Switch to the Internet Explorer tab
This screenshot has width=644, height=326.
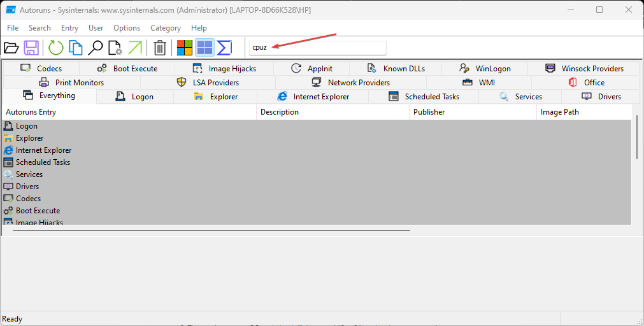[x=313, y=97]
